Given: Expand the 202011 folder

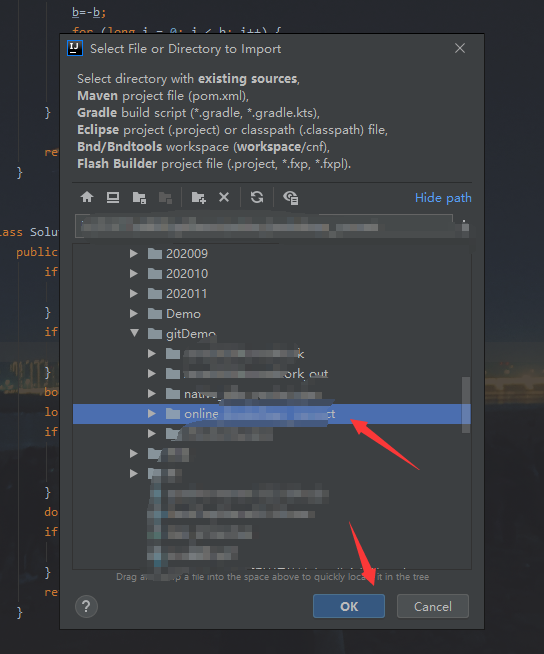Looking at the screenshot, I should click(133, 293).
